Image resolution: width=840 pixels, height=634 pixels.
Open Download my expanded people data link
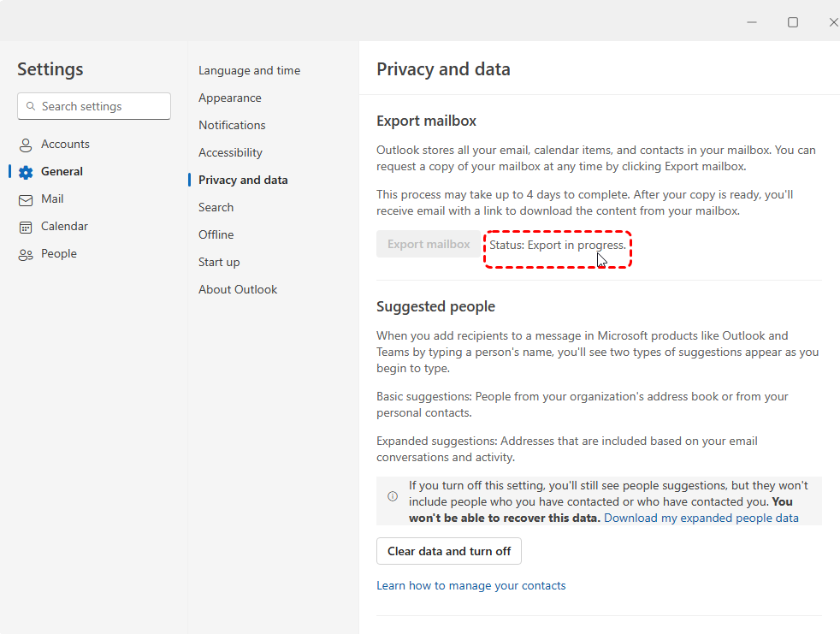click(701, 518)
